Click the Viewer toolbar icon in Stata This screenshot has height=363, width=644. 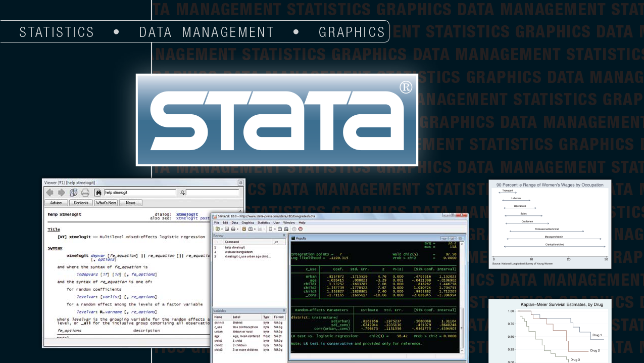click(x=251, y=229)
